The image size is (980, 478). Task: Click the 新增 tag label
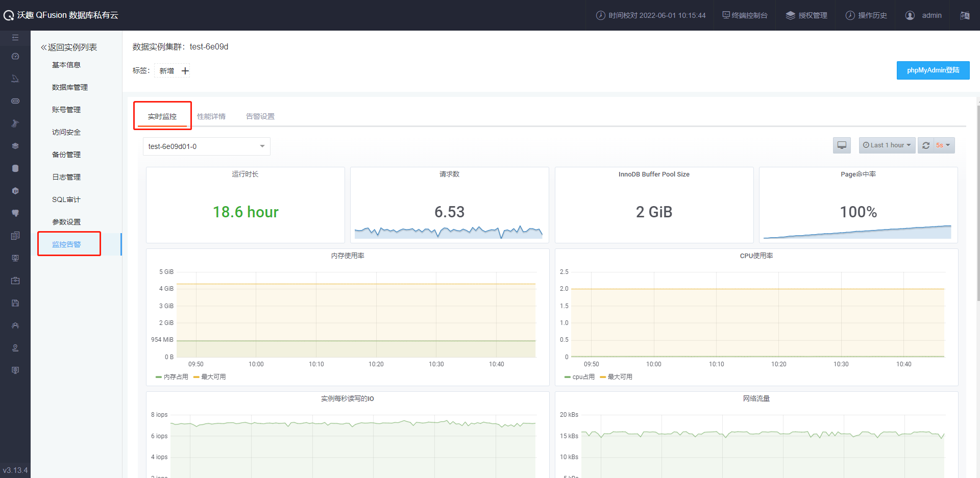pyautogui.click(x=166, y=71)
